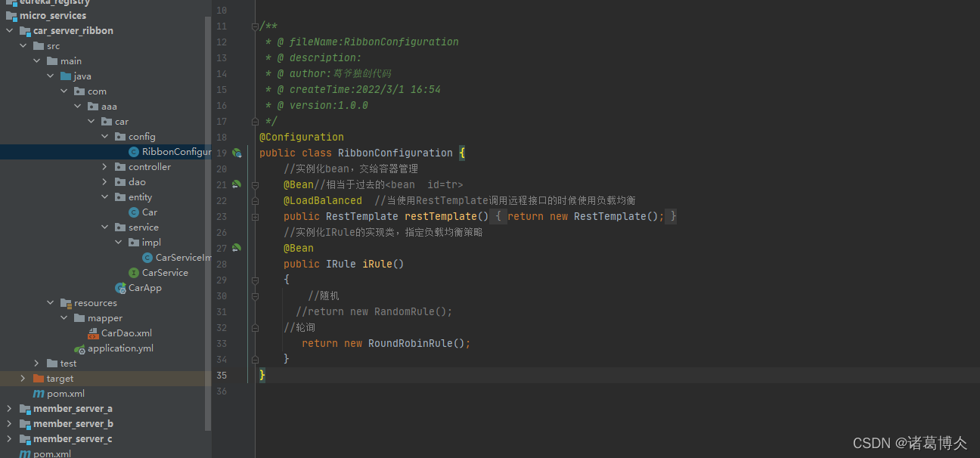Click the class icon of CarServiceIm file

pos(147,258)
